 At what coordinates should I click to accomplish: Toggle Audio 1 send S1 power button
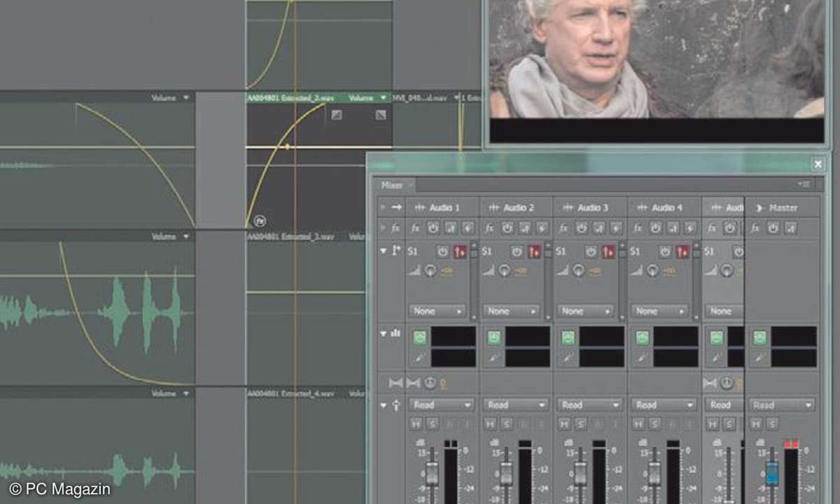pos(443,251)
